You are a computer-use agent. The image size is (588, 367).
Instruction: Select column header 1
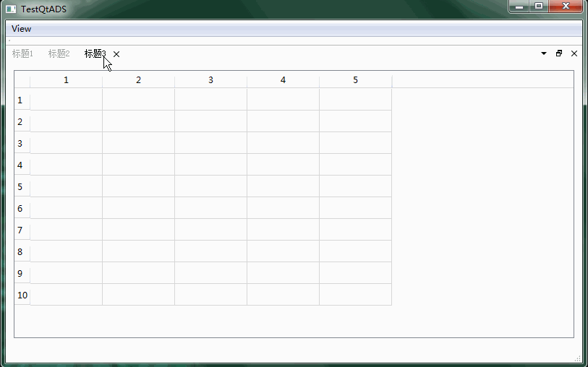(66, 80)
